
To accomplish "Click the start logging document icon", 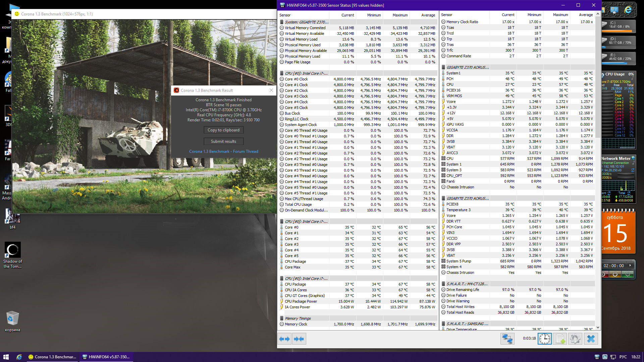I will tap(560, 339).
